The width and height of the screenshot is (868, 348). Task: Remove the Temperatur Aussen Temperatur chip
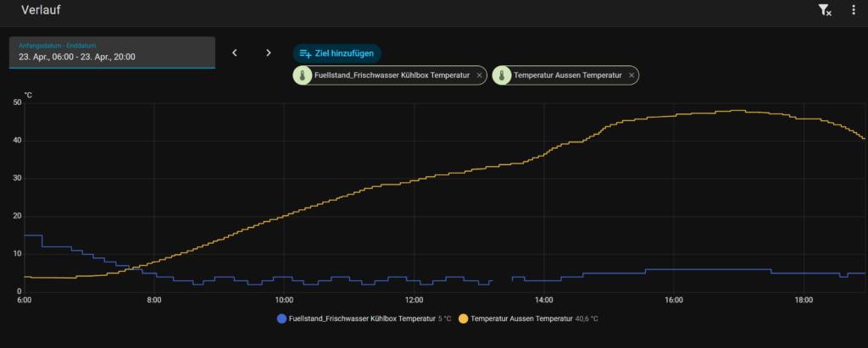click(x=632, y=75)
